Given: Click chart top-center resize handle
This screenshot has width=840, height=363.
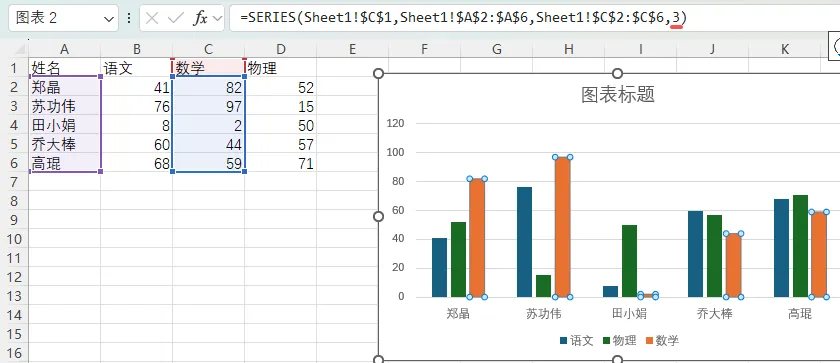Looking at the screenshot, I should tap(617, 73).
